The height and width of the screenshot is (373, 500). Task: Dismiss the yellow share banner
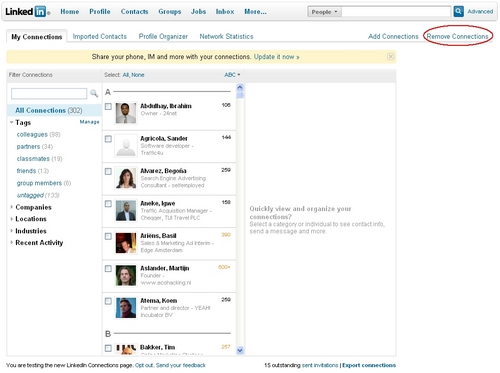[x=391, y=57]
